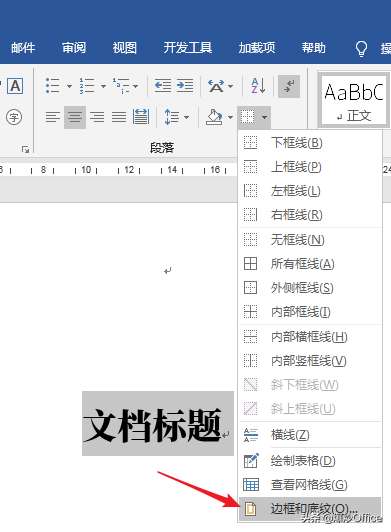Apply 外侧框线(S)
Viewport: 391px width, 532px height.
[310, 288]
